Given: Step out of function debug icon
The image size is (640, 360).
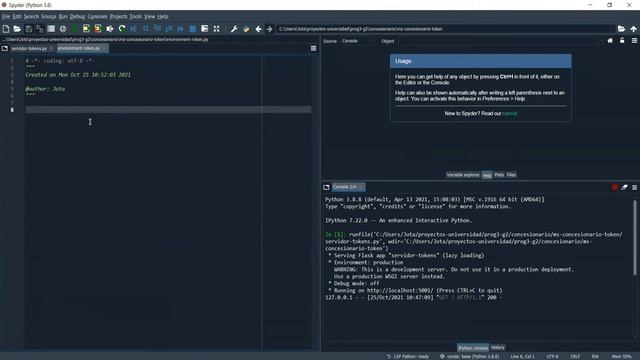Looking at the screenshot, I should 169,29.
